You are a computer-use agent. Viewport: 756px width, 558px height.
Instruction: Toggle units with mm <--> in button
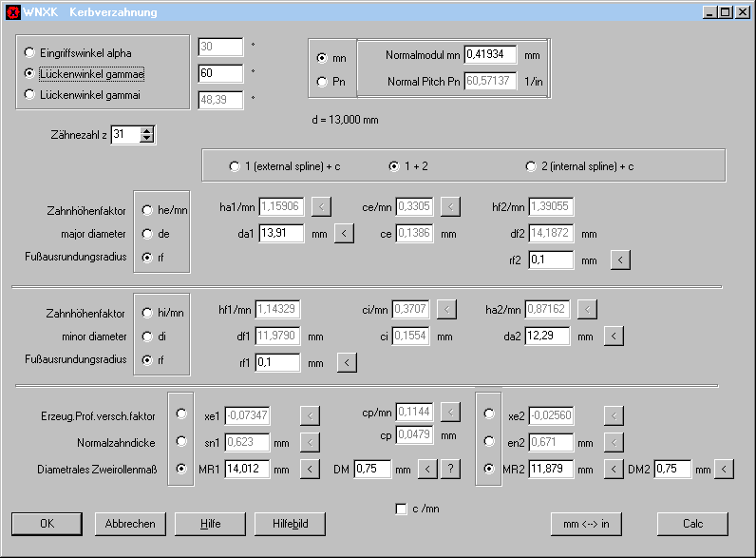click(x=586, y=523)
